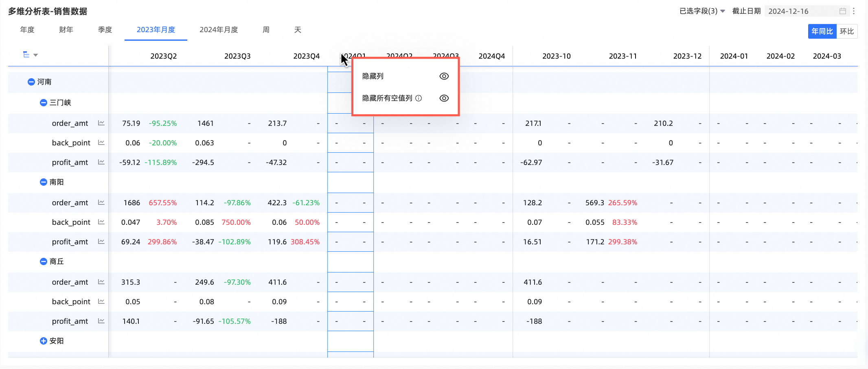Click trend chart icon for 南阳 profit_amt
868x369 pixels.
coord(101,242)
